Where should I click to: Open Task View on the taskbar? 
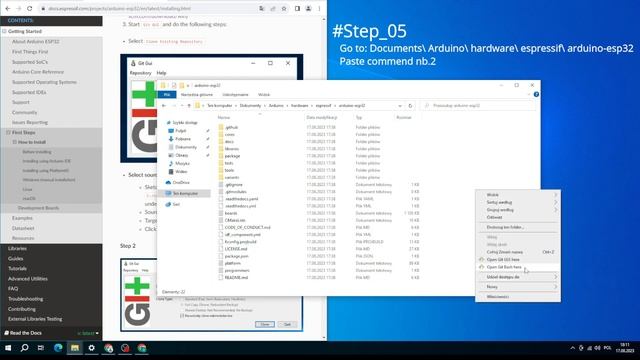click(41, 348)
